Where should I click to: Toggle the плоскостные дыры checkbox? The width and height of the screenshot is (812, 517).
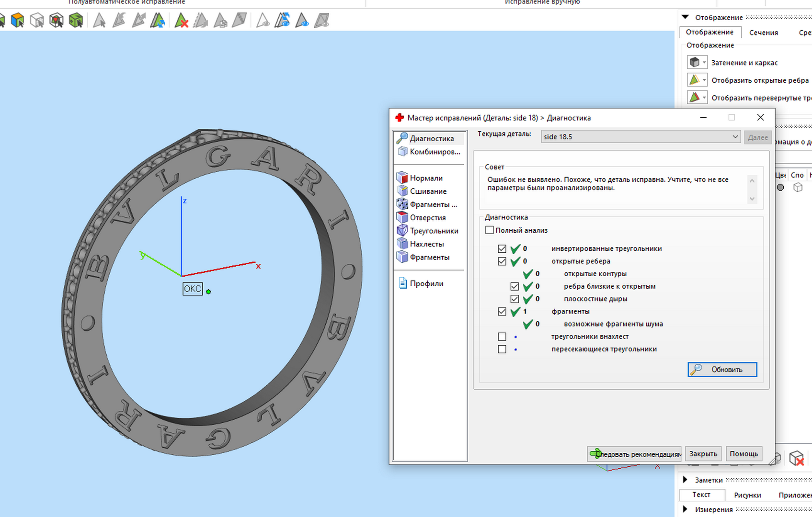point(515,299)
